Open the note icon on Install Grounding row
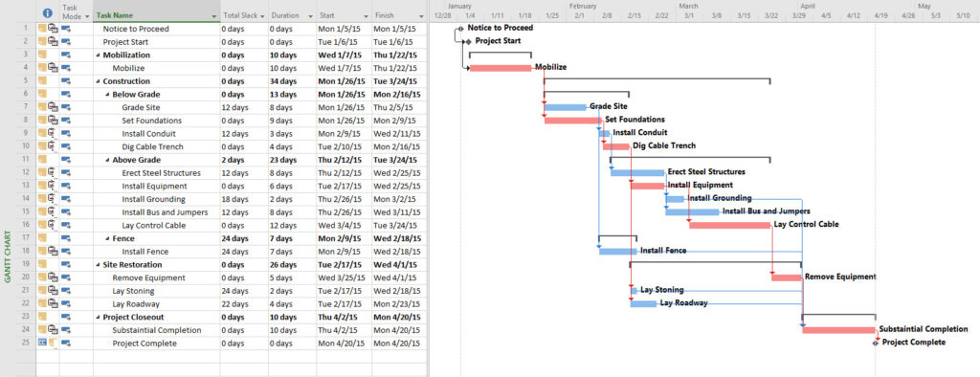This screenshot has height=377, width=980. (42, 199)
